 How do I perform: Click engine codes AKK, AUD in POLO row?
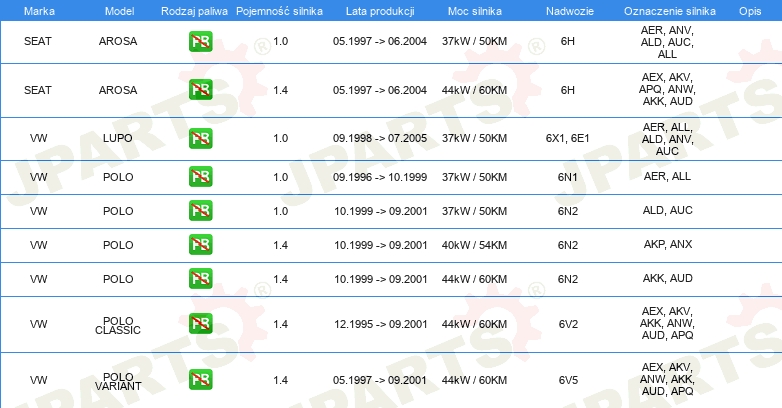[x=667, y=278]
